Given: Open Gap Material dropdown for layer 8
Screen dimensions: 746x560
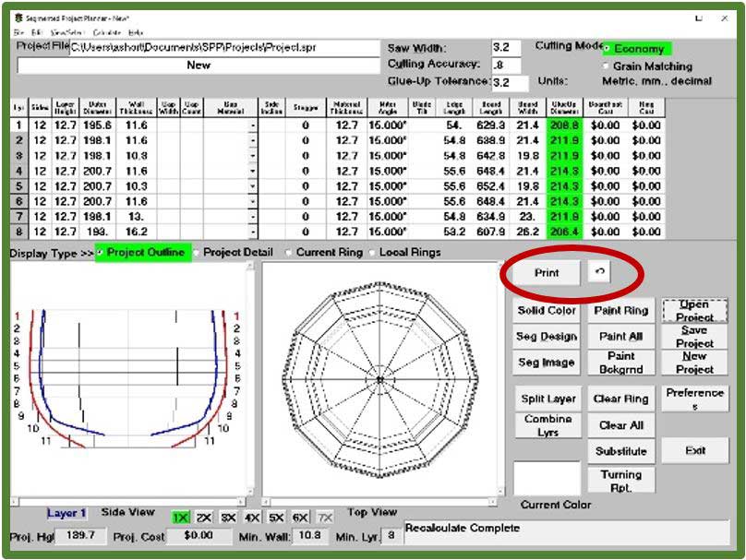Looking at the screenshot, I should pos(254,232).
